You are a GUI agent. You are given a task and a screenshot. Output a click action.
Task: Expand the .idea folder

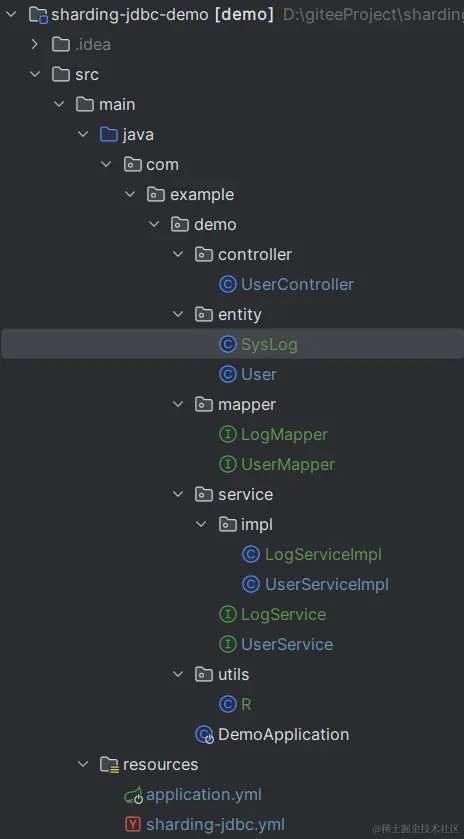(35, 44)
